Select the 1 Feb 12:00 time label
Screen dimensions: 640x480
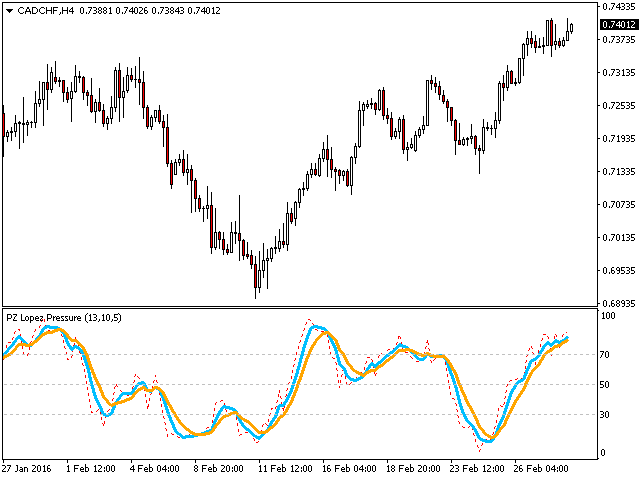(91, 469)
